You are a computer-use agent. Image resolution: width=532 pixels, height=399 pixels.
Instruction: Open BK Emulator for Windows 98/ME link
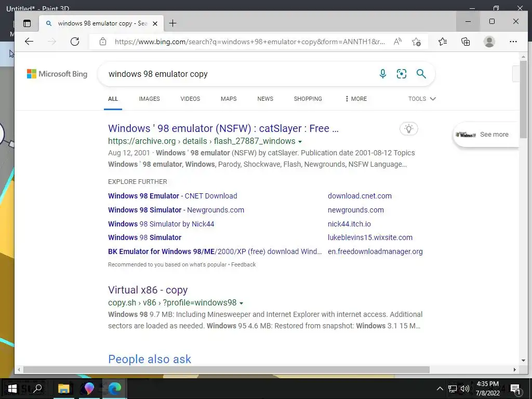point(215,251)
